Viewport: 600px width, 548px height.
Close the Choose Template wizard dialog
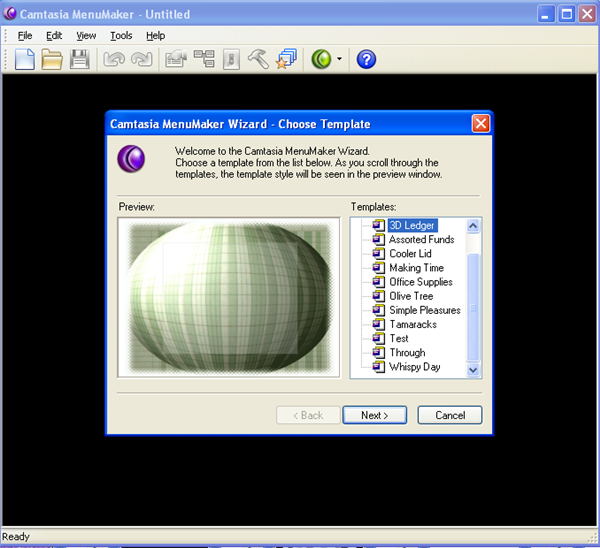(x=481, y=124)
